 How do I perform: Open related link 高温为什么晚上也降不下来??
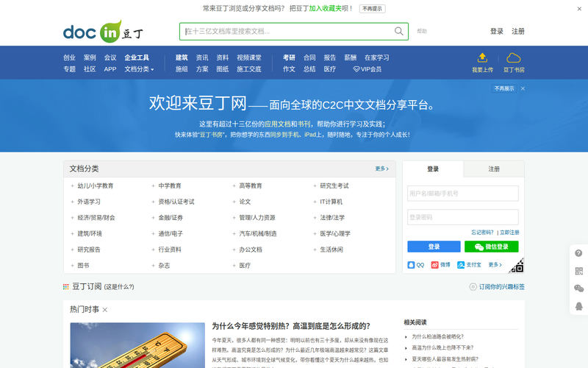click(442, 347)
